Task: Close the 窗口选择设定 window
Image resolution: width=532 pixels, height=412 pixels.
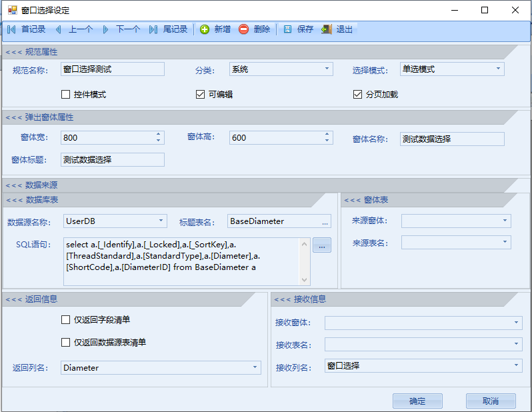Action: 515,10
